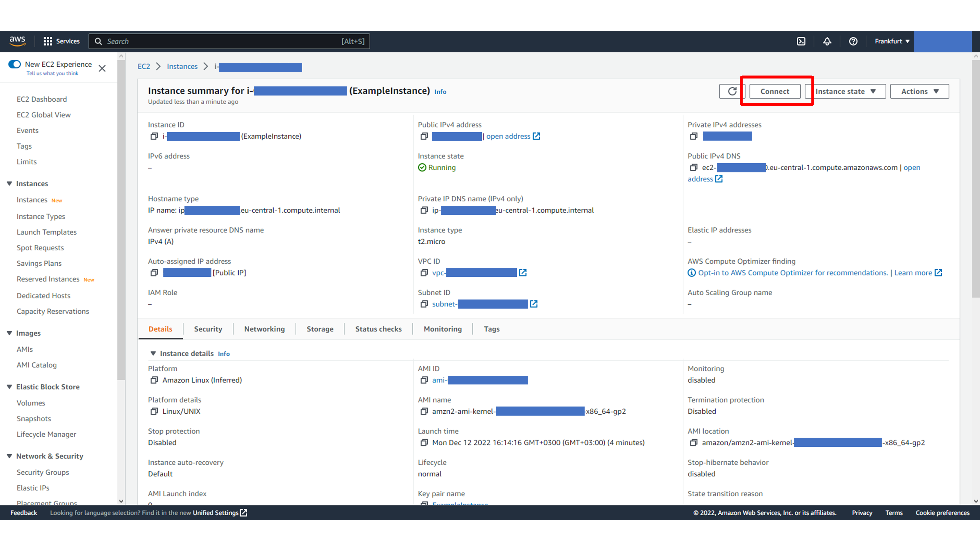This screenshot has width=980, height=551.
Task: Open the Services grid menu
Action: point(62,41)
